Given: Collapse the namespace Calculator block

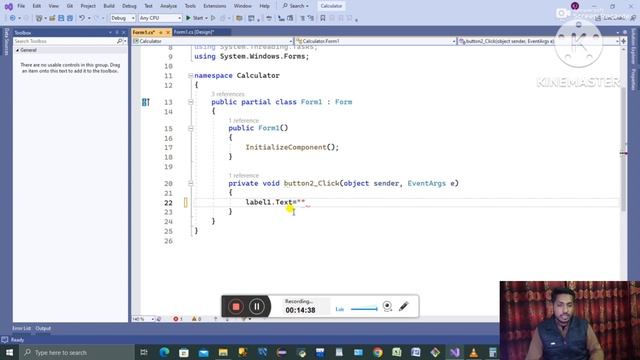Looking at the screenshot, I should (190, 76).
